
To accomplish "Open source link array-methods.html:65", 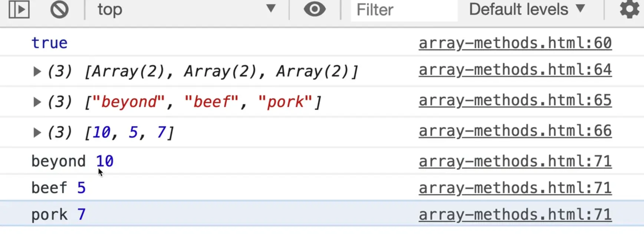I will (x=515, y=100).
